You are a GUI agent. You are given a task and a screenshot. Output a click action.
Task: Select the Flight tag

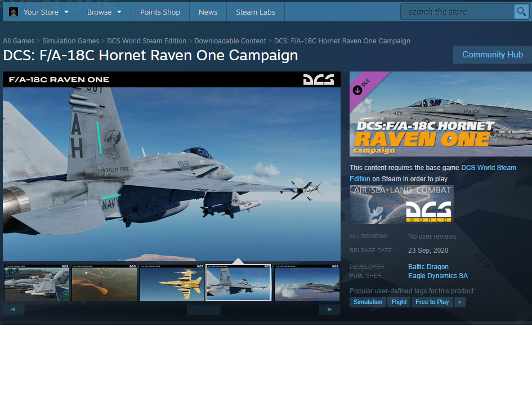pos(399,302)
